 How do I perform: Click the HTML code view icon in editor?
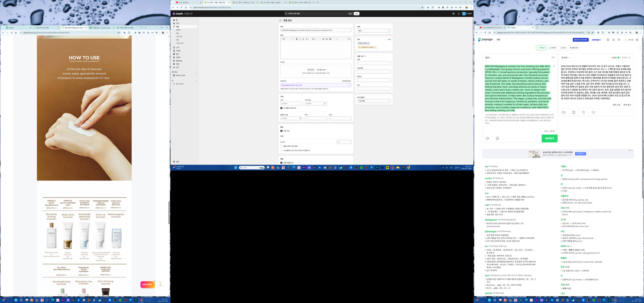349,39
